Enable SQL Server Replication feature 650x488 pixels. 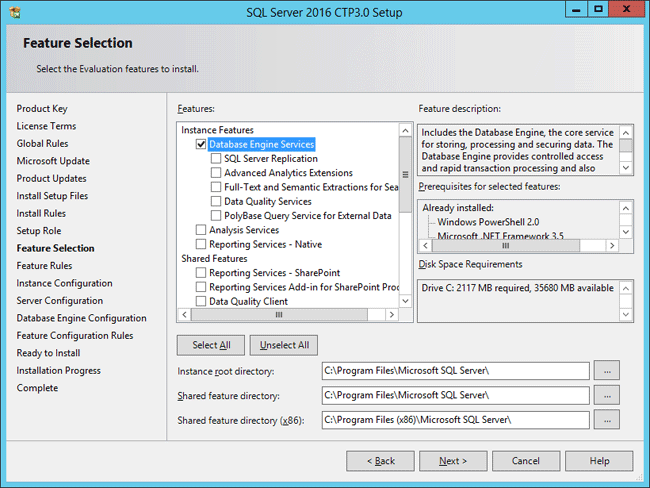click(x=216, y=158)
